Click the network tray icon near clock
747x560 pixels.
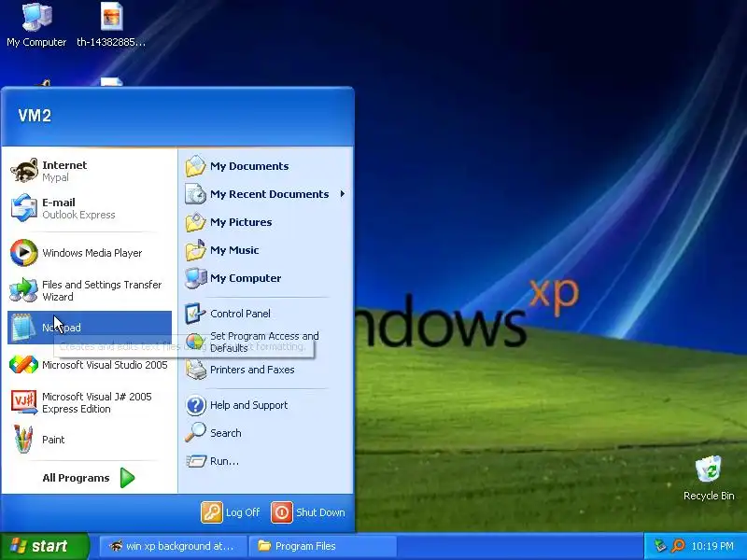click(x=660, y=546)
